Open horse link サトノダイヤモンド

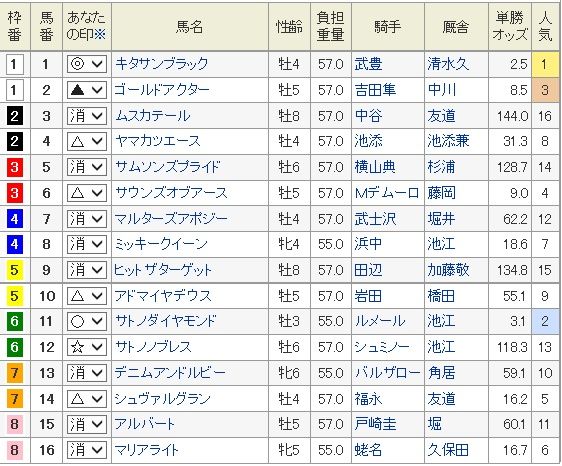165,321
